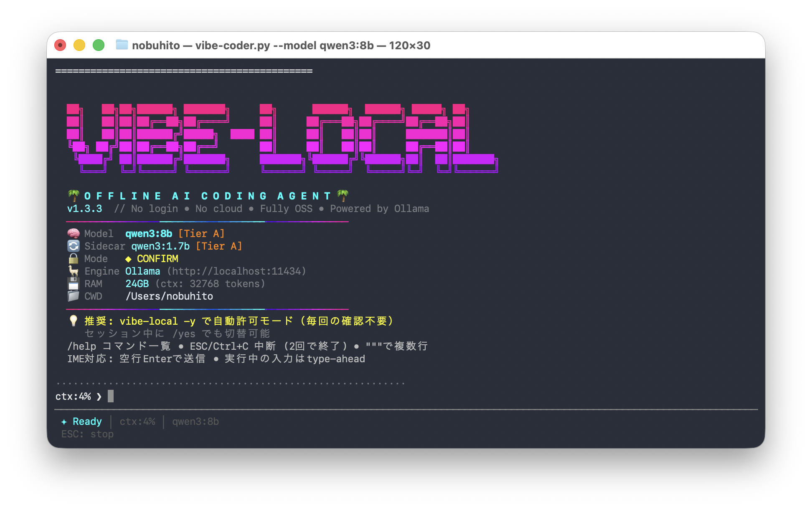Click the yellow minimize window button
Viewport: 812px width, 510px height.
coord(79,45)
